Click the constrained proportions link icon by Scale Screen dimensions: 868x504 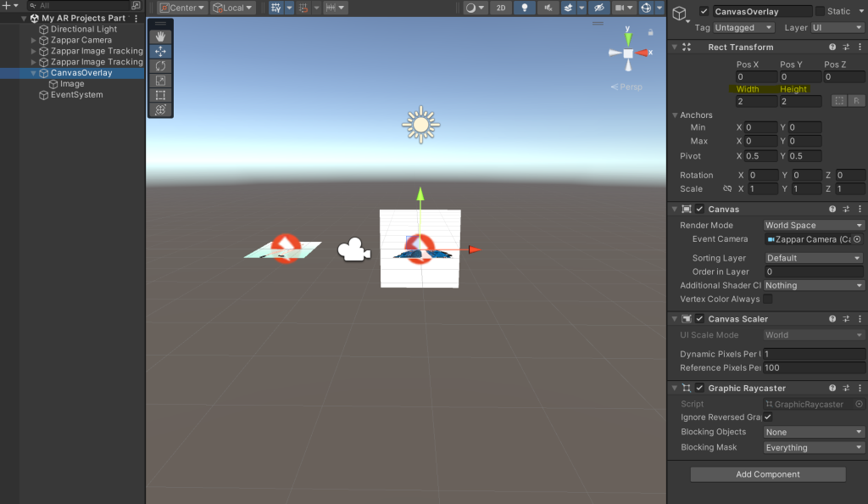click(727, 188)
